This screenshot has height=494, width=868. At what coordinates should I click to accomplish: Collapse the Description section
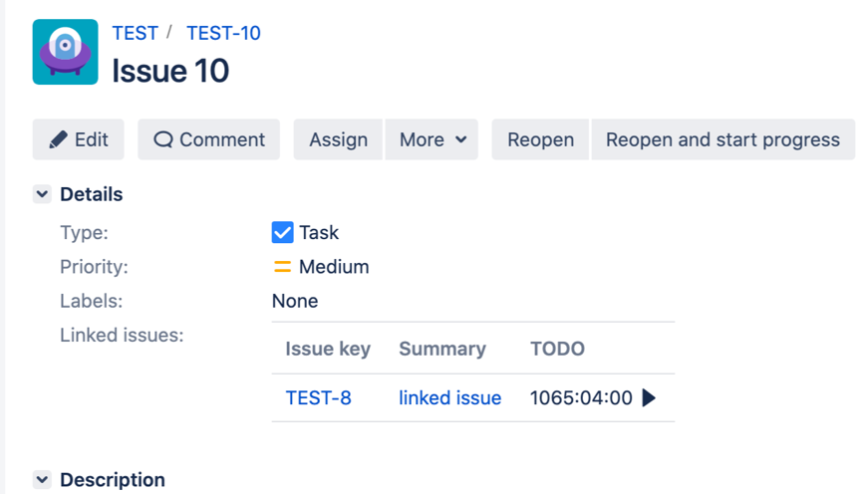[42, 480]
